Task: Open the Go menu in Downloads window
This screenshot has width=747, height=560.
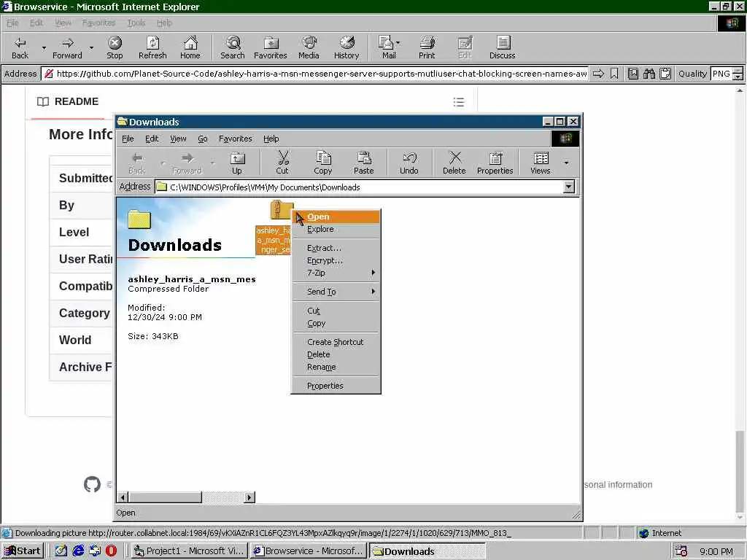Action: coord(203,139)
